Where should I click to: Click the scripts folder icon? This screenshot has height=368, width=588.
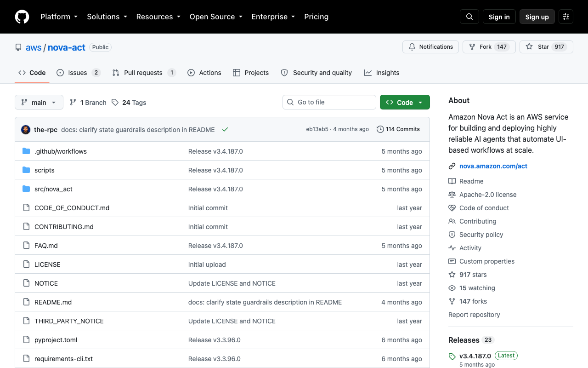pyautogui.click(x=26, y=170)
